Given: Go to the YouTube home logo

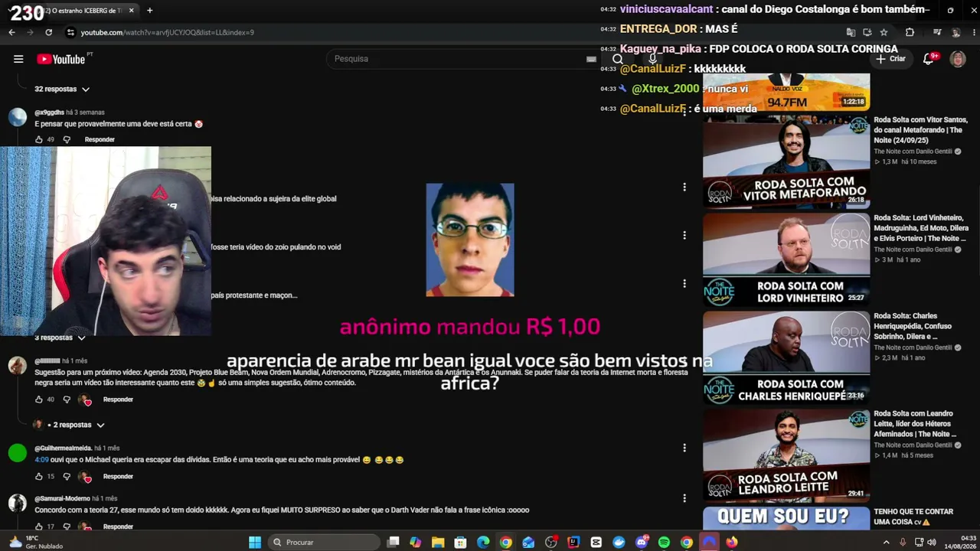Looking at the screenshot, I should tap(60, 59).
